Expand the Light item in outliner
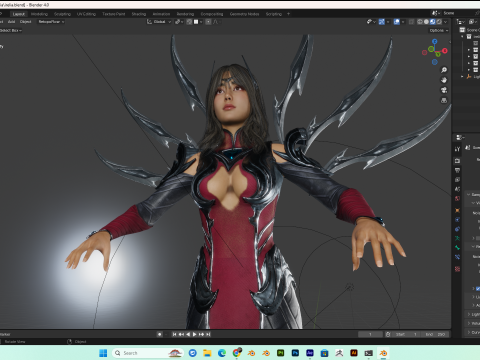 [462, 77]
